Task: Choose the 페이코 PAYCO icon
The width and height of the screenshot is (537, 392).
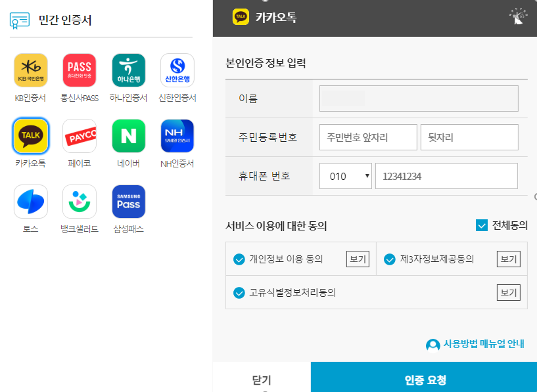Action: pyautogui.click(x=80, y=136)
